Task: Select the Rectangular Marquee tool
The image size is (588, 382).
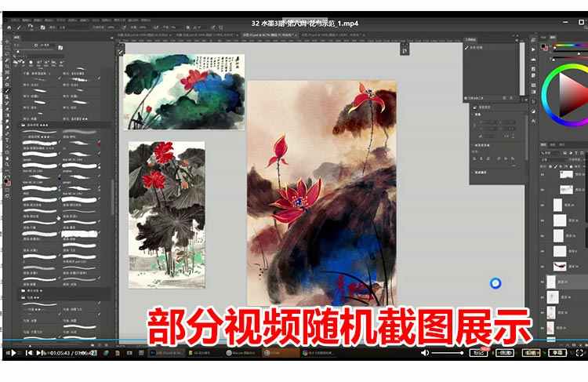Action: tap(7, 48)
